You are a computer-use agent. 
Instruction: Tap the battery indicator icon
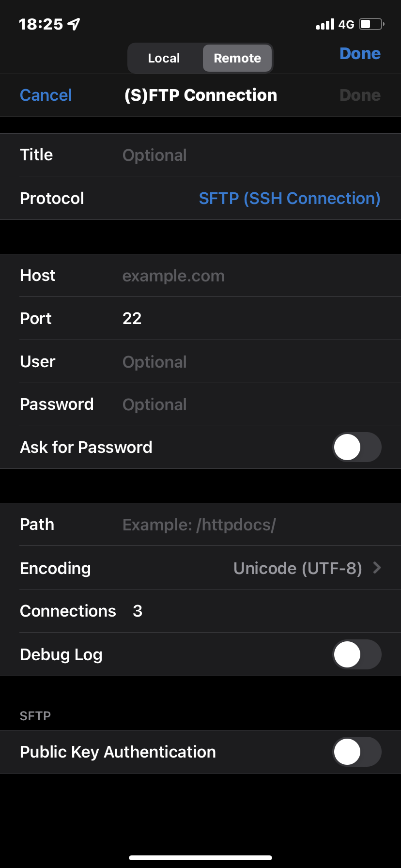(371, 24)
